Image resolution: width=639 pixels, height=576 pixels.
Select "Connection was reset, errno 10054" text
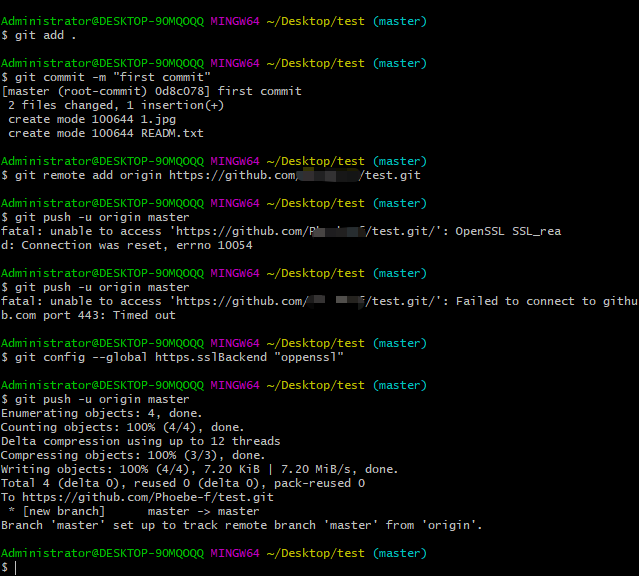(x=137, y=245)
